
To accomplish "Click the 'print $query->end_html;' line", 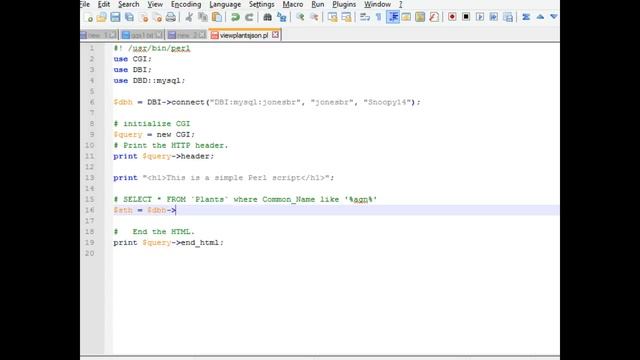I will (x=169, y=242).
